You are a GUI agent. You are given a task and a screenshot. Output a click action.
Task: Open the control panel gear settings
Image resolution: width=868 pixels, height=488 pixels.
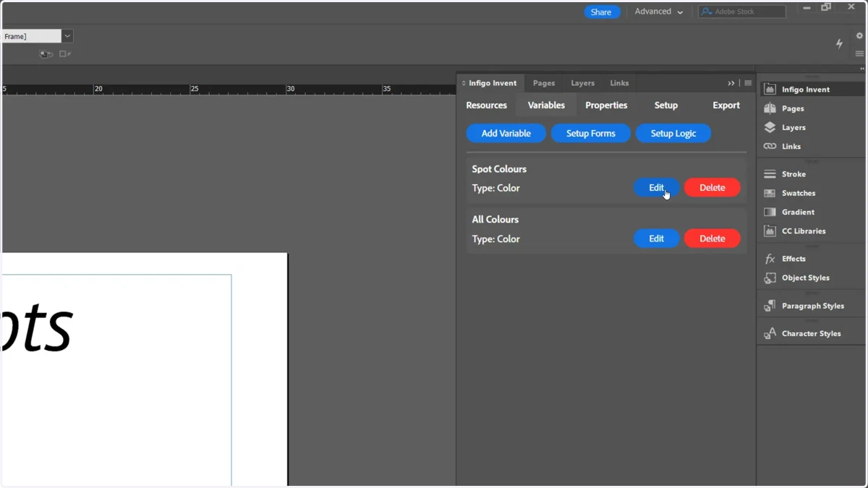click(x=859, y=35)
